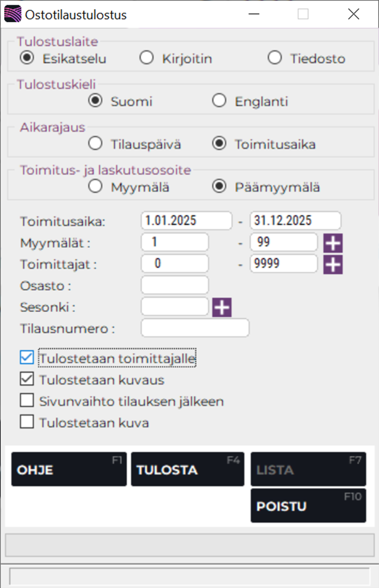Screen dimensions: 379x588
Task: Select the Esikatselu preview option
Action: click(26, 58)
